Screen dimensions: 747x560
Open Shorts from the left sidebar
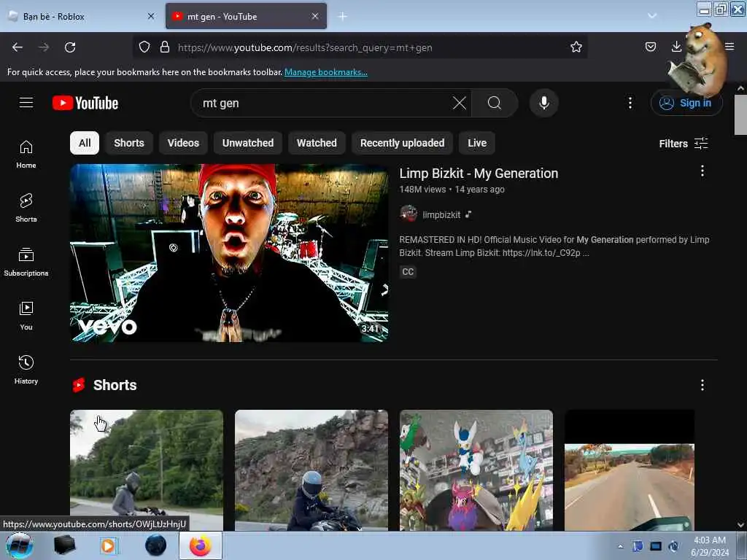(x=26, y=208)
